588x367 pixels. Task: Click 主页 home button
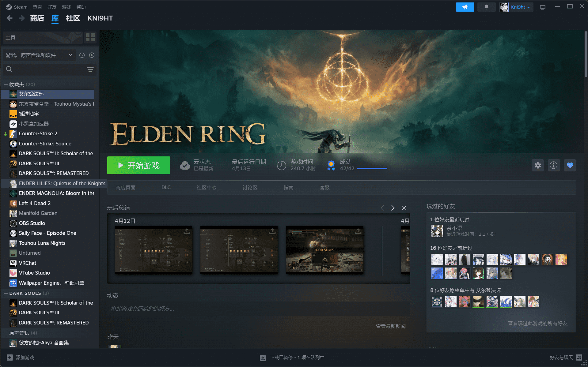[x=43, y=38]
